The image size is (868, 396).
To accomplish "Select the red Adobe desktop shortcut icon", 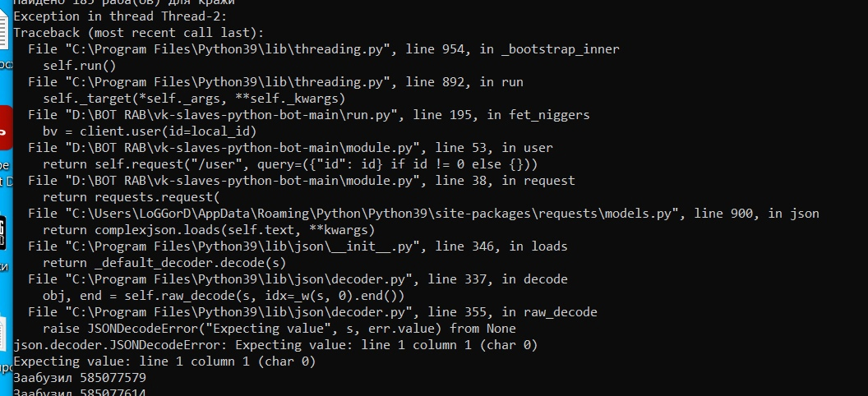I will click(x=6, y=128).
